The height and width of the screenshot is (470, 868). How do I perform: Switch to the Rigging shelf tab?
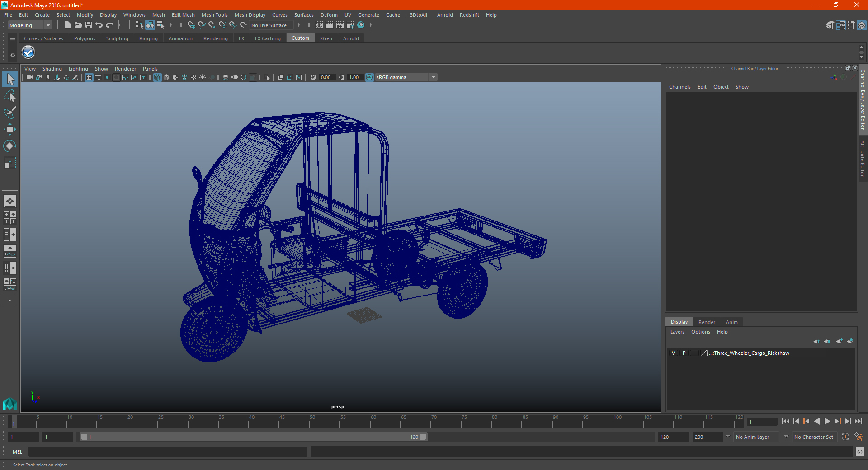tap(148, 38)
